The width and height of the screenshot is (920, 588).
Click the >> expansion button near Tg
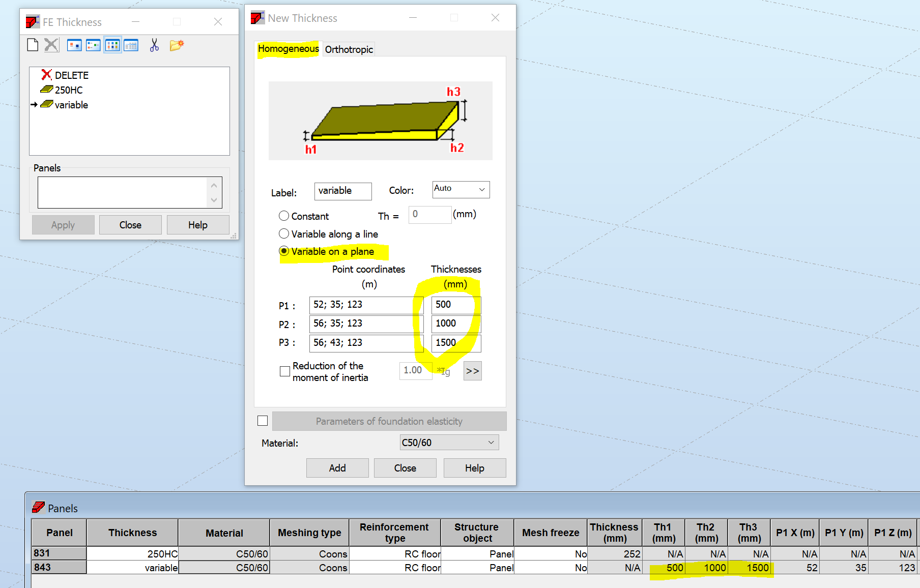point(472,371)
